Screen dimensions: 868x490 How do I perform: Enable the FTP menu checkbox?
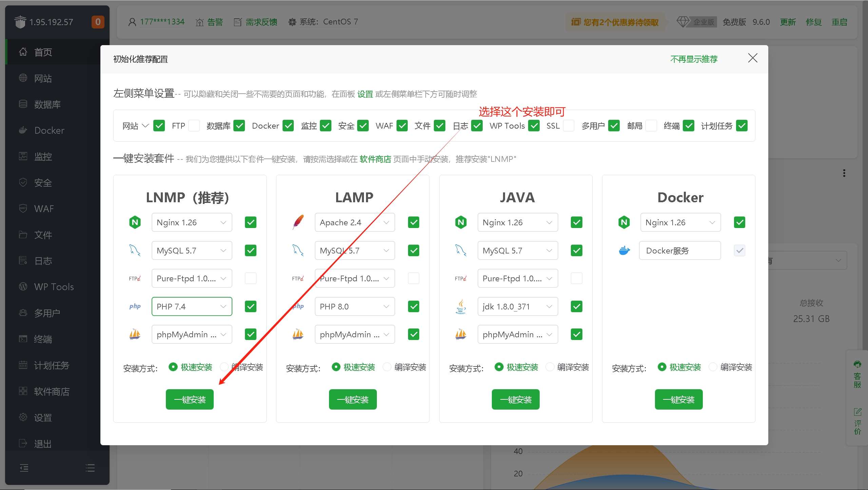(194, 126)
